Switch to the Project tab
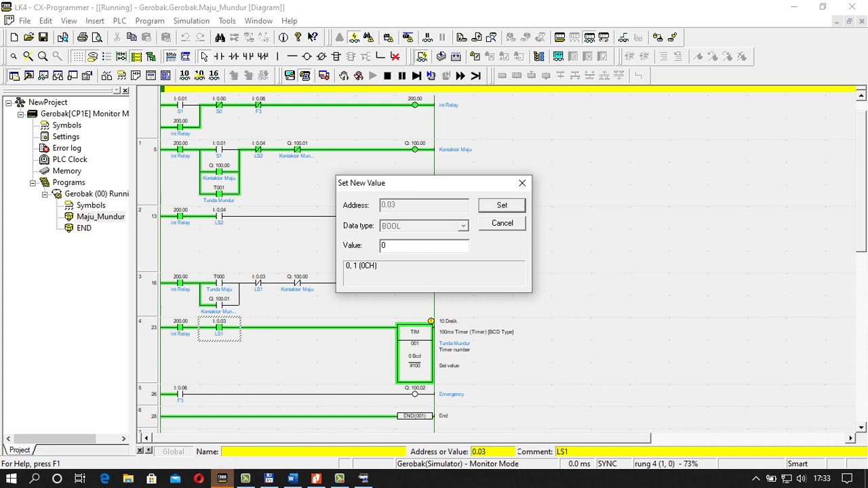Viewport: 868px width, 488px height. point(18,449)
